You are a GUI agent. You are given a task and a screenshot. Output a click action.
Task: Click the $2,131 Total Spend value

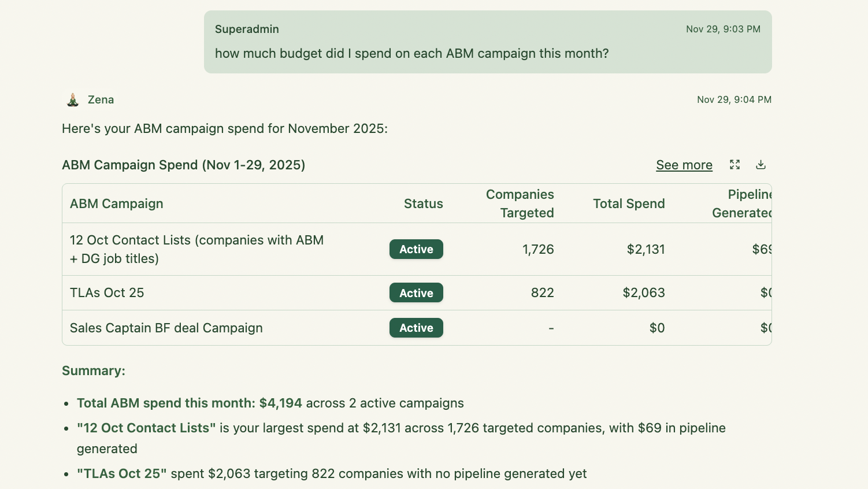pos(645,249)
